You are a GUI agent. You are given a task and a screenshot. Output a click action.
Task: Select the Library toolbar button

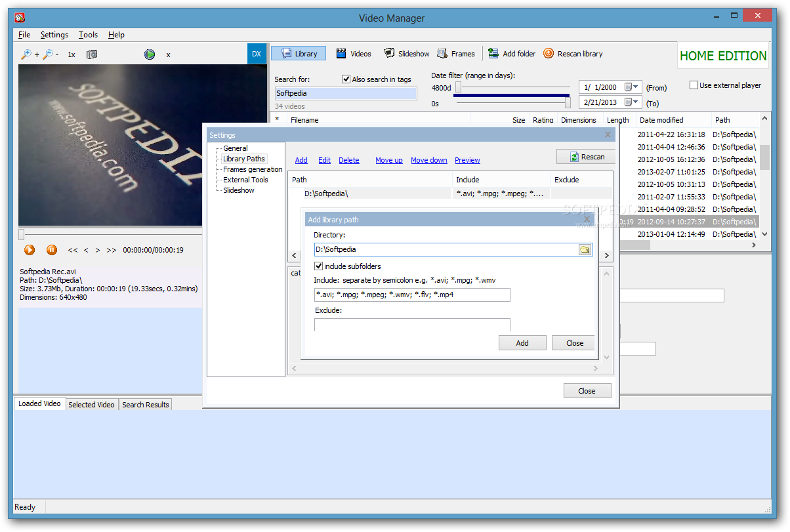coord(298,54)
